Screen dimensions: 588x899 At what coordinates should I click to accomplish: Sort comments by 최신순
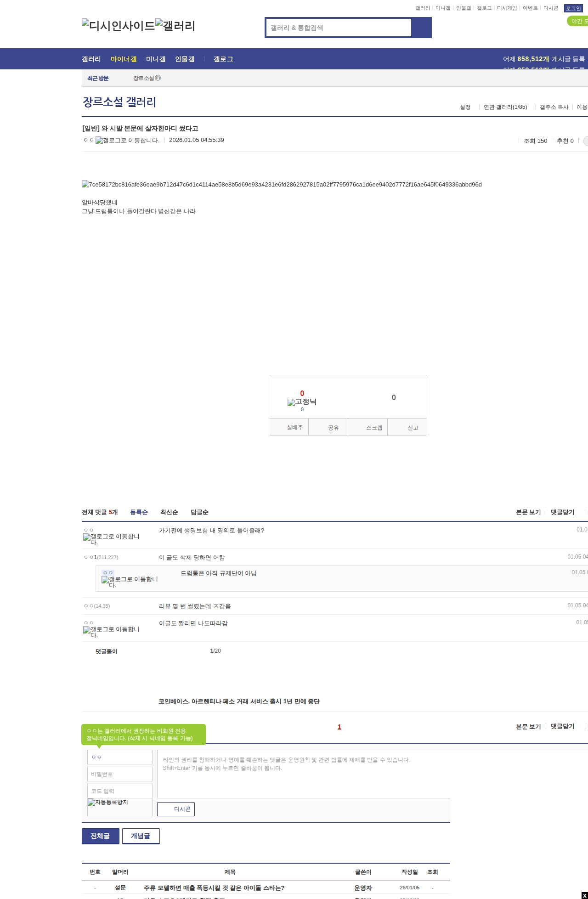(x=169, y=512)
